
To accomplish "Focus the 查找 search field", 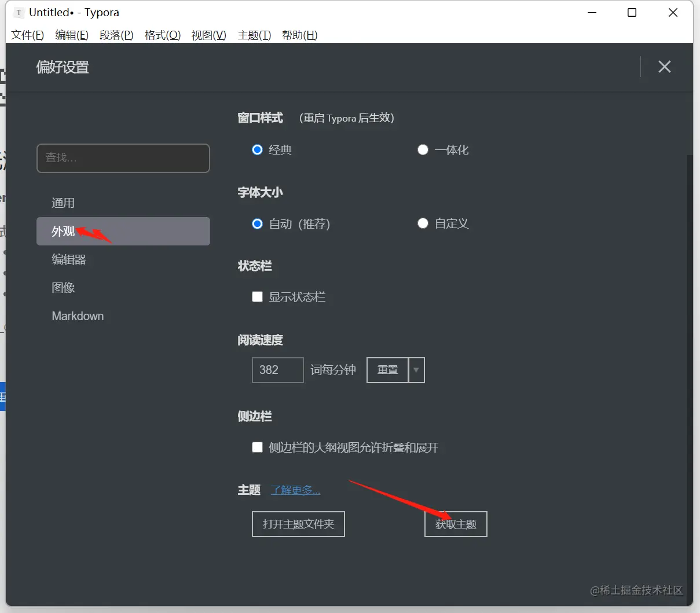I will point(123,158).
